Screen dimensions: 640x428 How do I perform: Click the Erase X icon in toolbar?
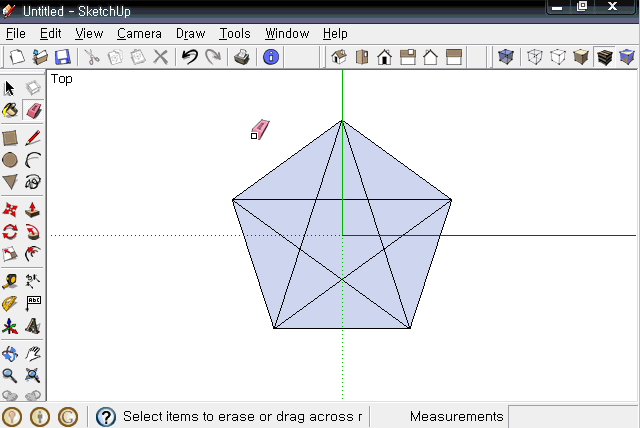pos(161,57)
